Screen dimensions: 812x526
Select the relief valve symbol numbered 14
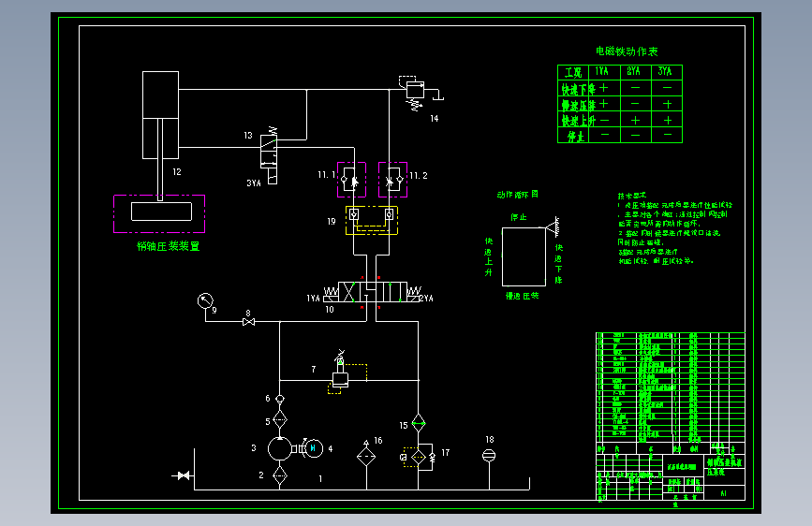(x=415, y=94)
